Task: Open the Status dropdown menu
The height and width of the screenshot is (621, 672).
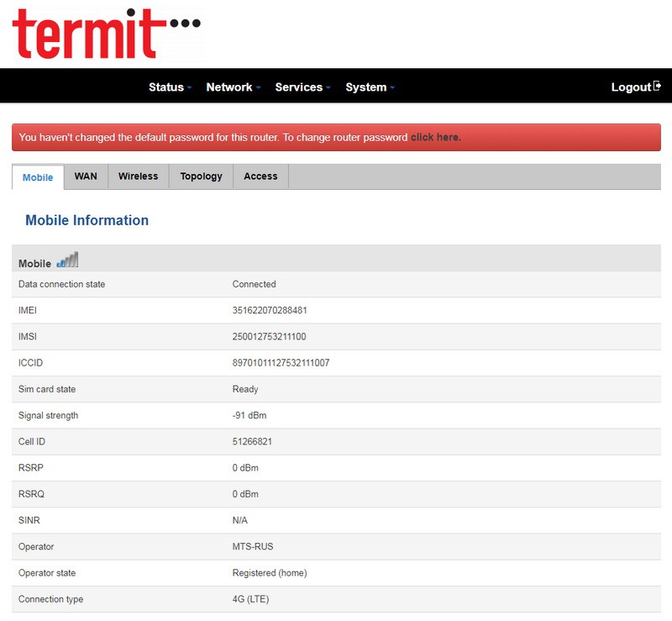Action: click(170, 87)
